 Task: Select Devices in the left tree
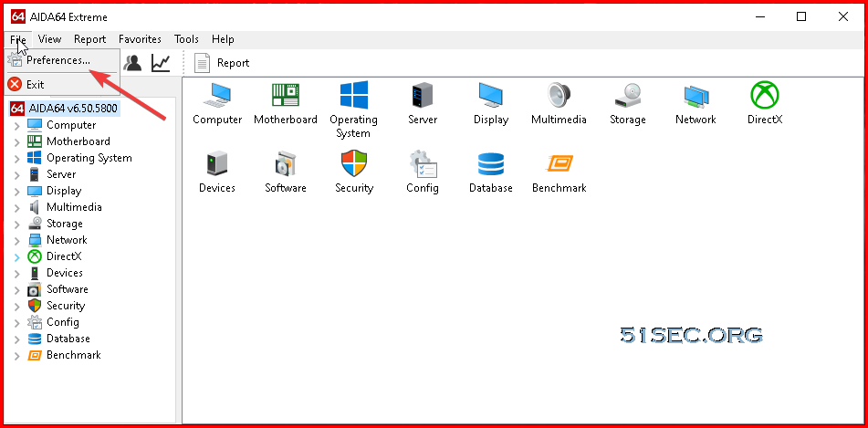64,273
